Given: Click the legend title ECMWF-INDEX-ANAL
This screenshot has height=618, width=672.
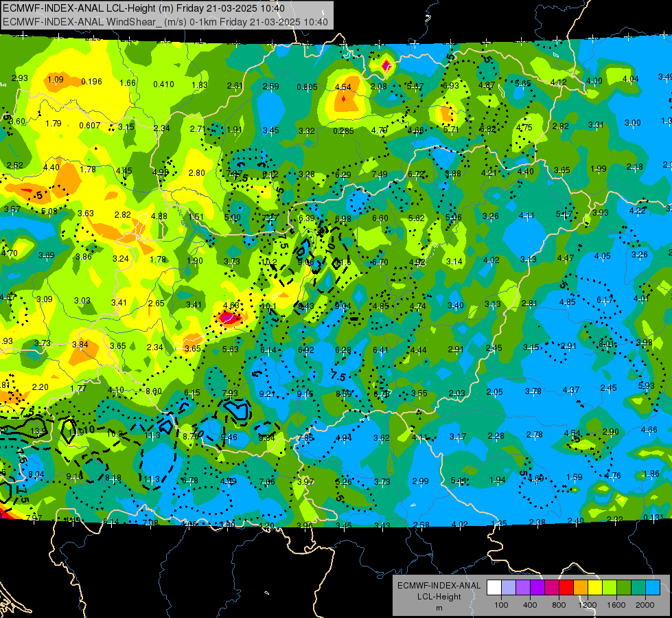Looking at the screenshot, I should [x=439, y=586].
